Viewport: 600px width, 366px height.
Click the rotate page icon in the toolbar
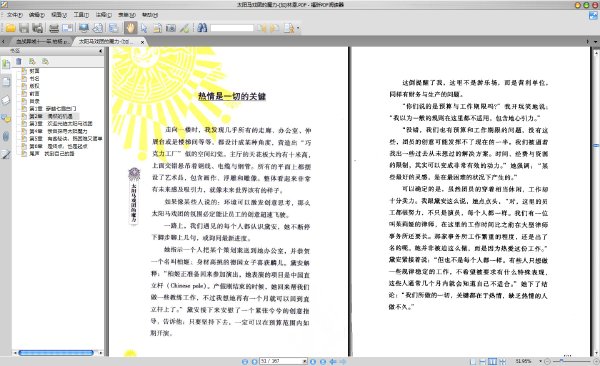(98, 28)
